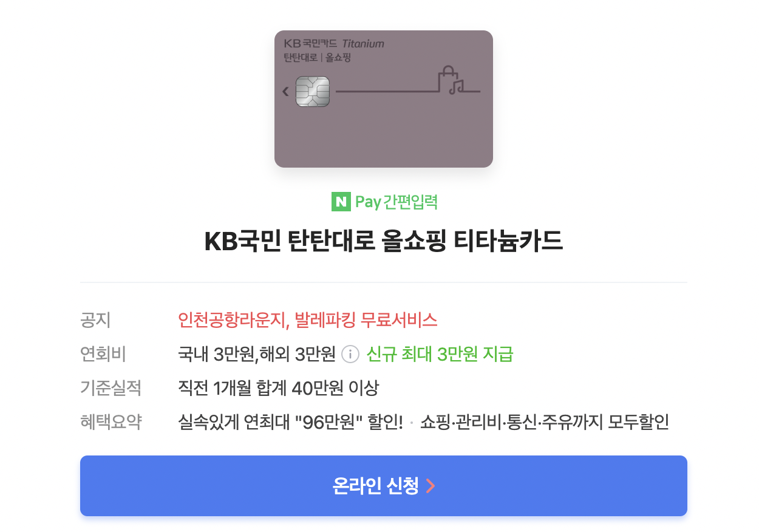
Task: Click the music note icon on the card
Action: pyautogui.click(x=457, y=86)
